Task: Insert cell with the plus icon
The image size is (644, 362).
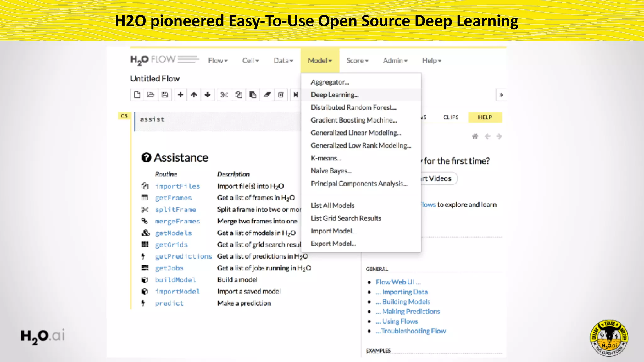Action: (180, 95)
